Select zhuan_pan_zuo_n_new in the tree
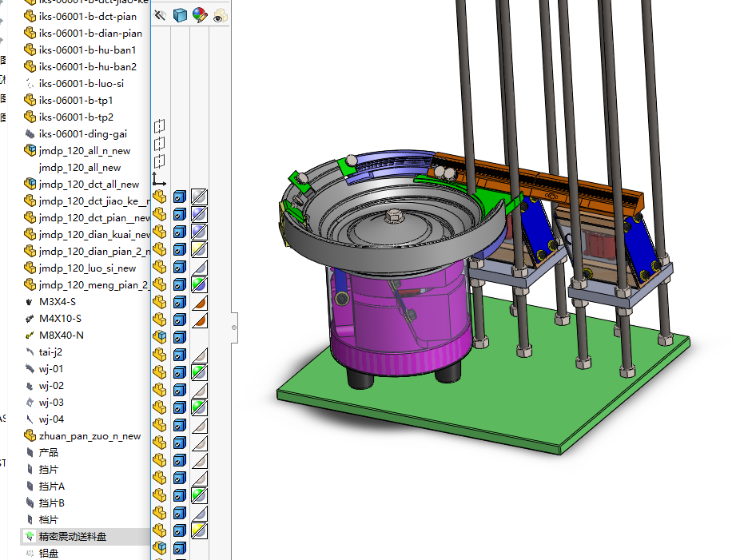732x560 pixels. [x=90, y=436]
